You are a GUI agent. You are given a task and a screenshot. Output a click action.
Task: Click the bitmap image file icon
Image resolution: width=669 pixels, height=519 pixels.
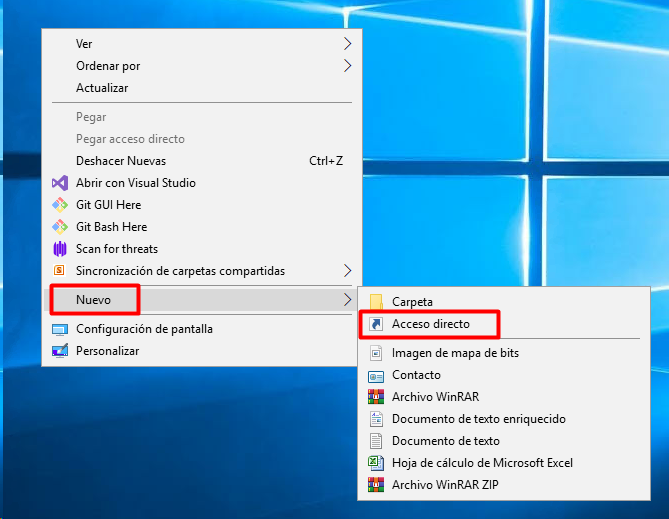(376, 353)
